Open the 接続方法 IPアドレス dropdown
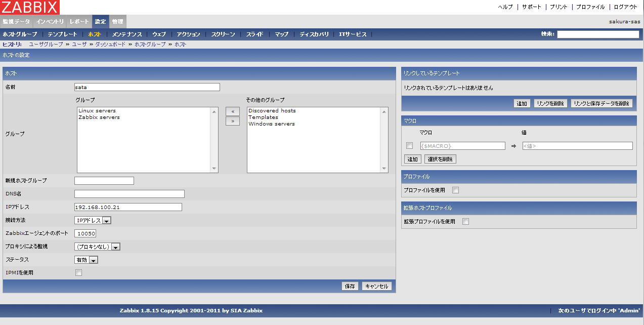 (93, 220)
